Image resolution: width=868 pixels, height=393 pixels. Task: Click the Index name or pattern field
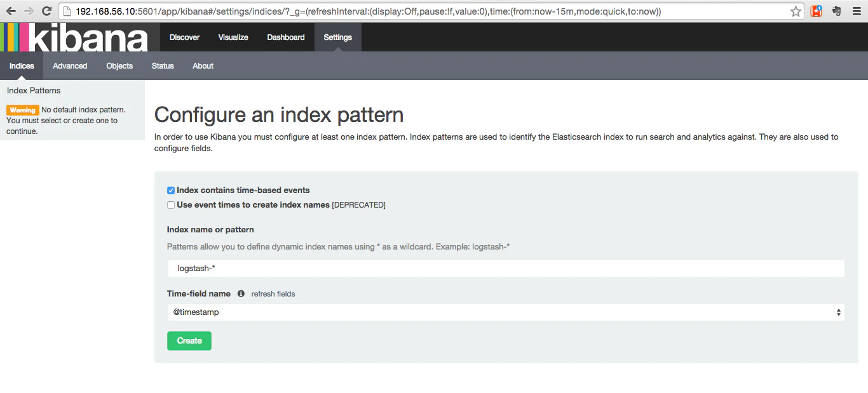(x=506, y=269)
